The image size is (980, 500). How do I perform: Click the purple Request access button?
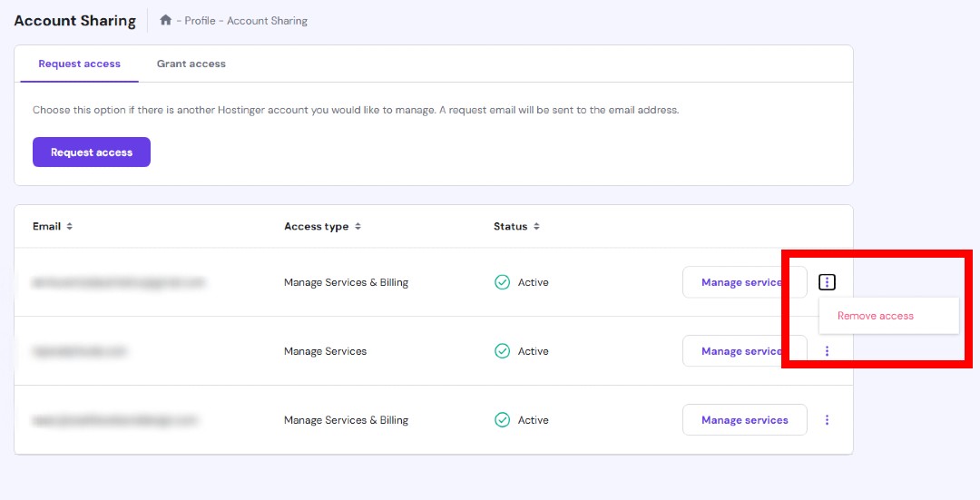pos(92,152)
